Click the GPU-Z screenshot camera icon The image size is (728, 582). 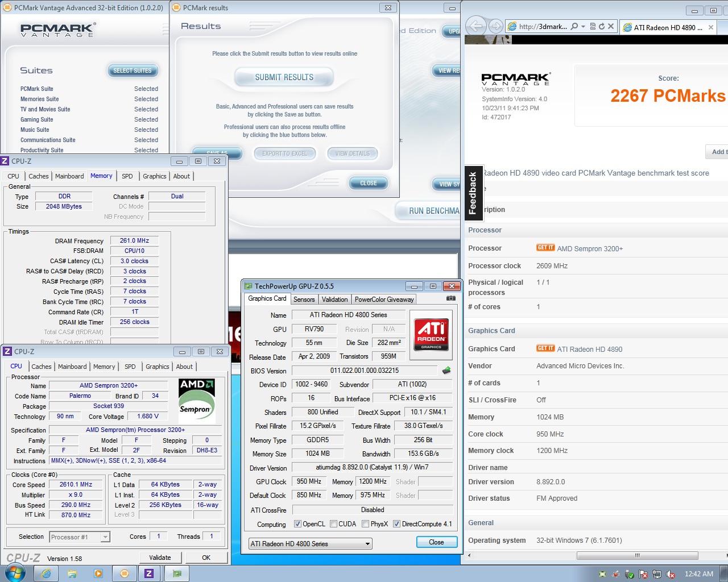tap(451, 298)
